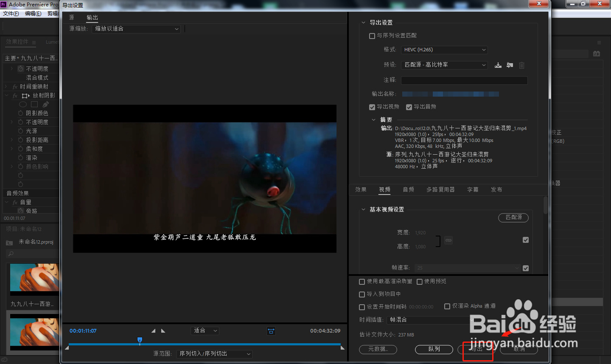Open the 文件(F) menu in Premiere
This screenshot has width=611, height=364.
11,14
